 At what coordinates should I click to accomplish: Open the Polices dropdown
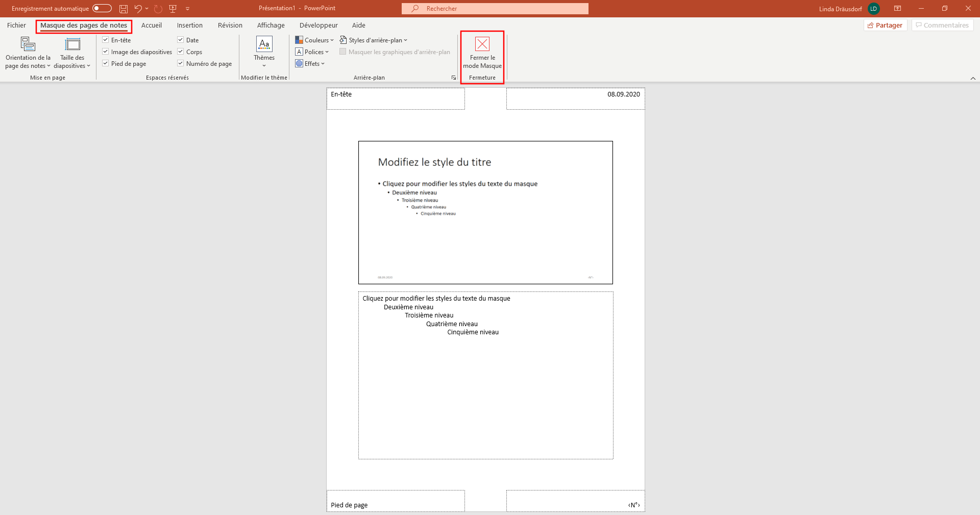[312, 52]
